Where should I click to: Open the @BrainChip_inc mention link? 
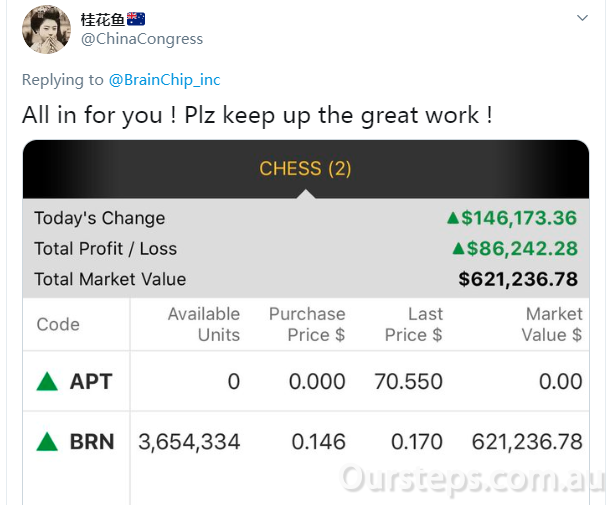164,80
